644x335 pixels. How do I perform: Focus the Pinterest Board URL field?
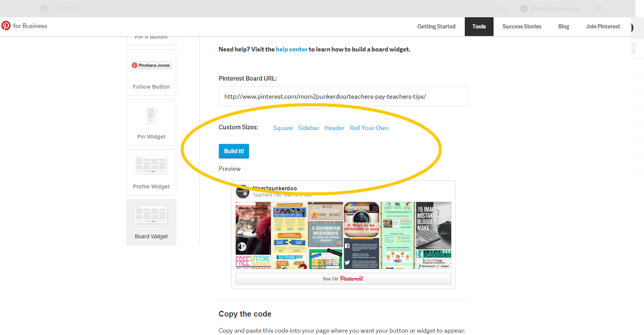pos(343,96)
